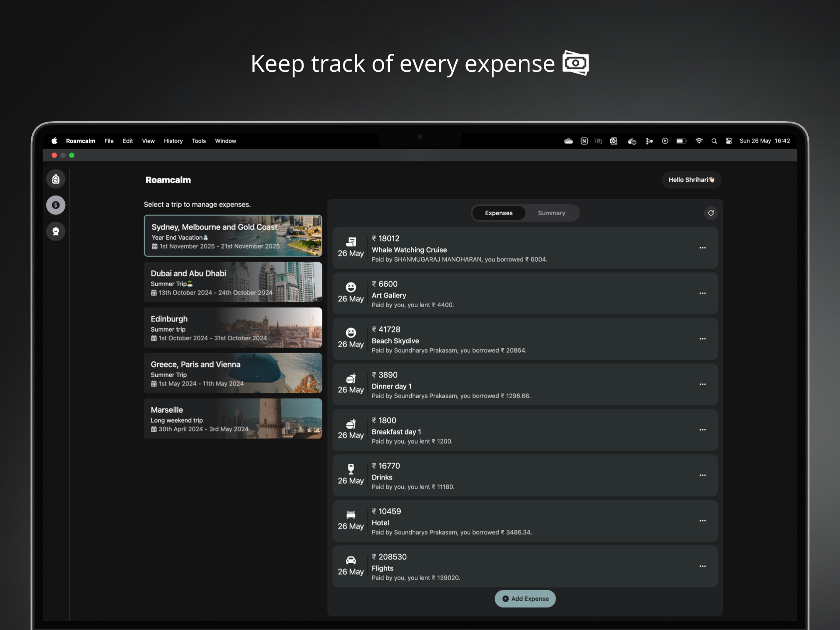Open the History menu

173,141
